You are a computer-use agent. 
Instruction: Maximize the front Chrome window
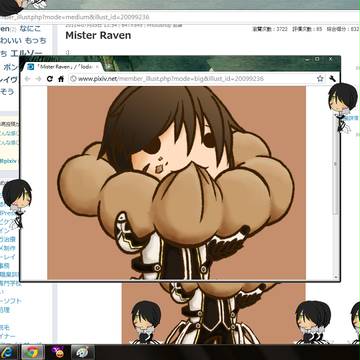click(x=317, y=59)
